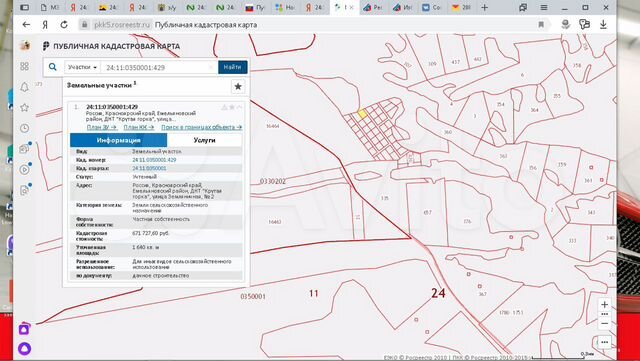Click the 671 727,60 руб value
This screenshot has width=640, height=361.
[x=150, y=233]
